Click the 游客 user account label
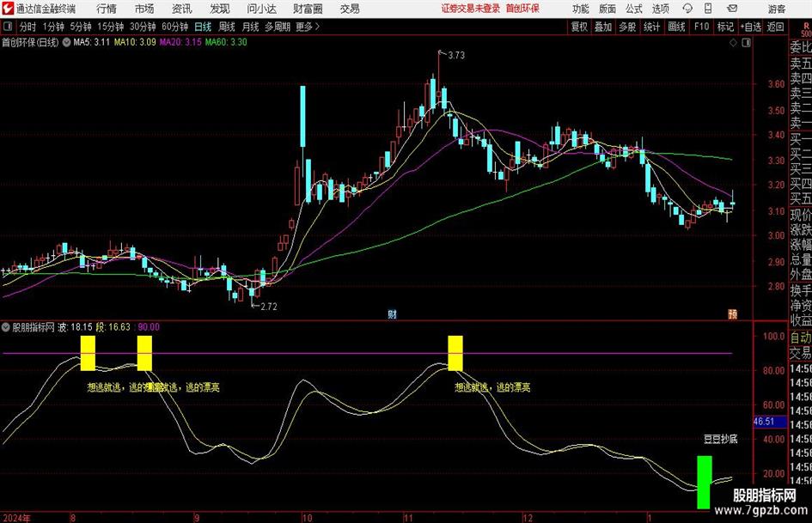Image resolution: width=812 pixels, height=523 pixels. click(x=776, y=9)
